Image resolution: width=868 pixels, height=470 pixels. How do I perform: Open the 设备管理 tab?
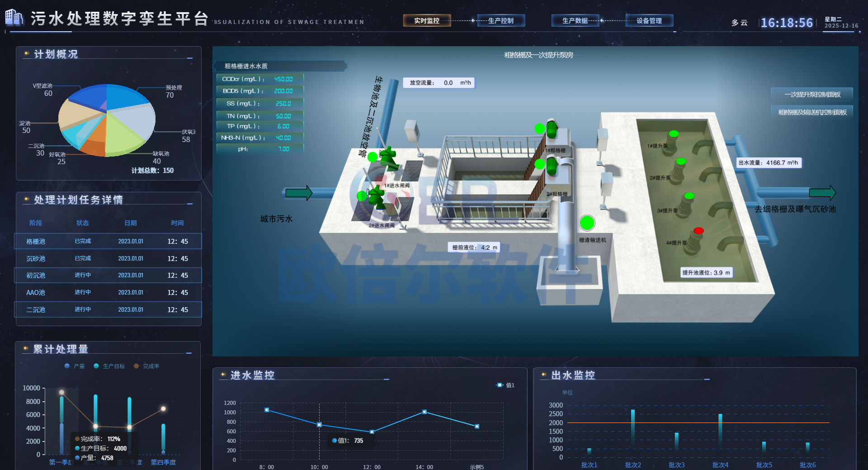(x=649, y=21)
